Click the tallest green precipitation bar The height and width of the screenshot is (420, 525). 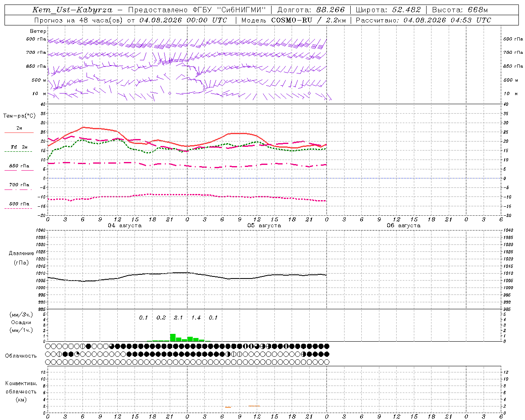173,338
